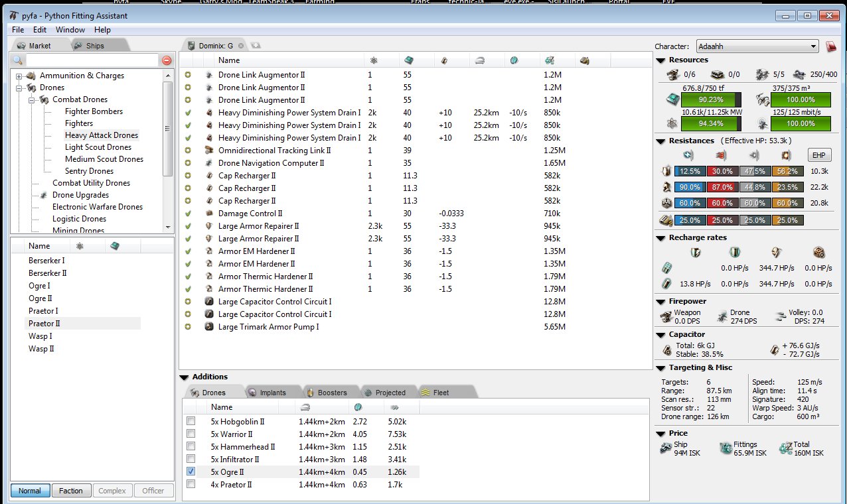Select Sentry Drones in the market tree

[89, 171]
